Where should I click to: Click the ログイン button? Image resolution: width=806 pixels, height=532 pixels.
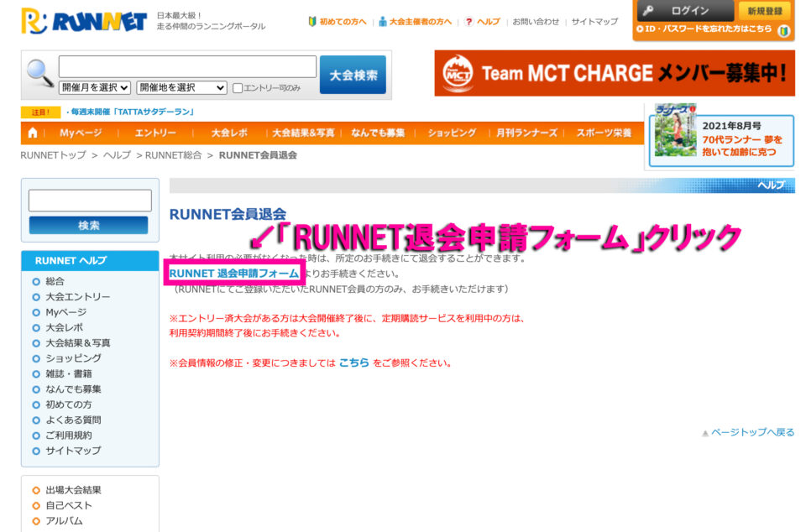[685, 11]
